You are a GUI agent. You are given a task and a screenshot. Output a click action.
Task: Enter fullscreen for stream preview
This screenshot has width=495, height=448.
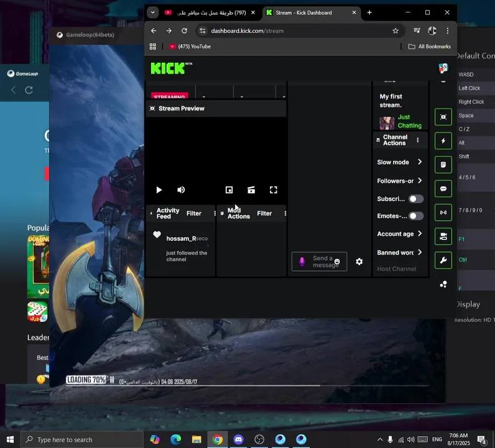(x=274, y=190)
